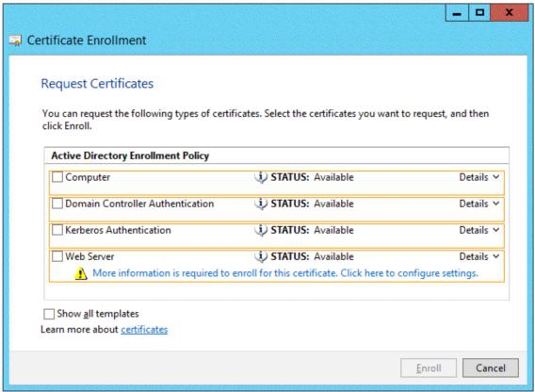Expand Details for the Web Server certificate
This screenshot has width=535, height=392.
point(479,256)
